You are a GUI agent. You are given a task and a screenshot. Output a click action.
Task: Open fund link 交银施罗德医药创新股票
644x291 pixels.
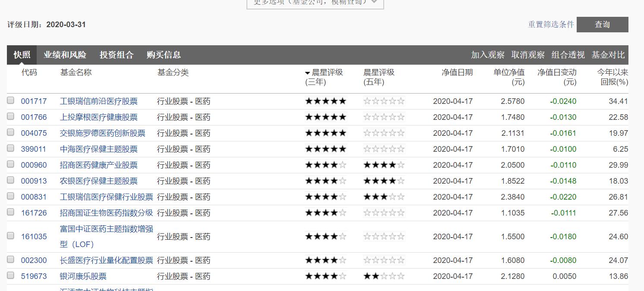click(x=103, y=133)
